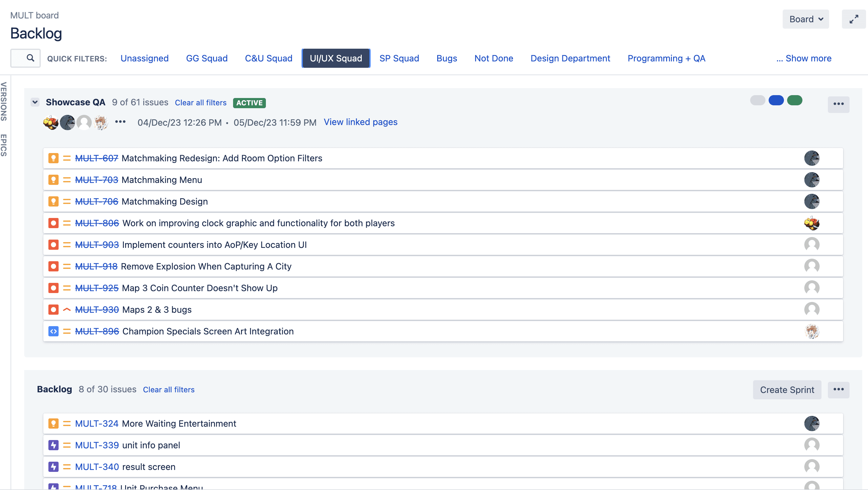Click the code task icon on MULT-896

[53, 331]
